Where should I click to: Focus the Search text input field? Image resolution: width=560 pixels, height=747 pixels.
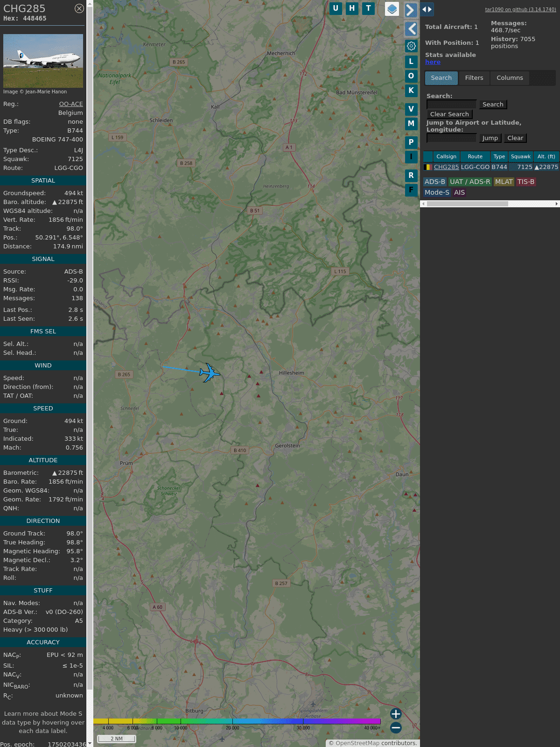point(452,104)
